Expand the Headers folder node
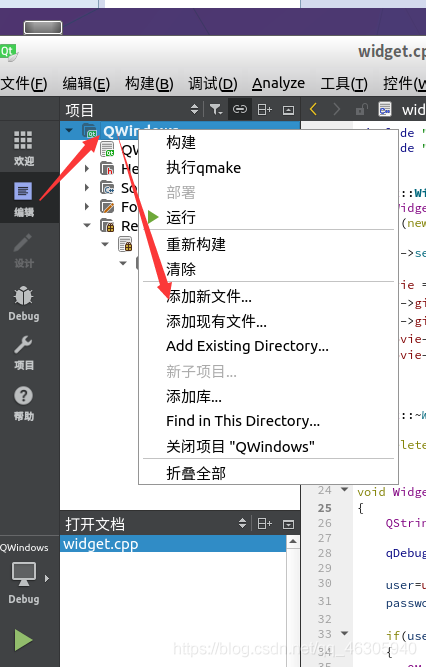The image size is (426, 667). [87, 168]
